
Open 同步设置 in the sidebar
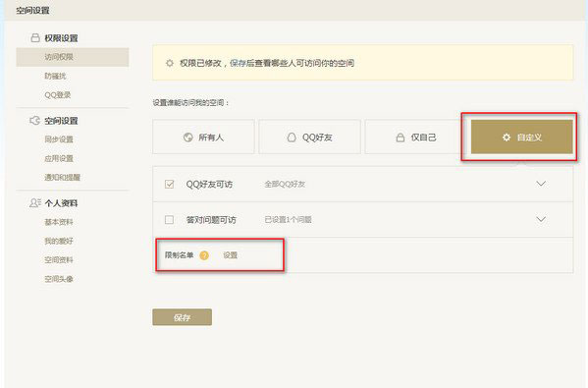tap(59, 139)
